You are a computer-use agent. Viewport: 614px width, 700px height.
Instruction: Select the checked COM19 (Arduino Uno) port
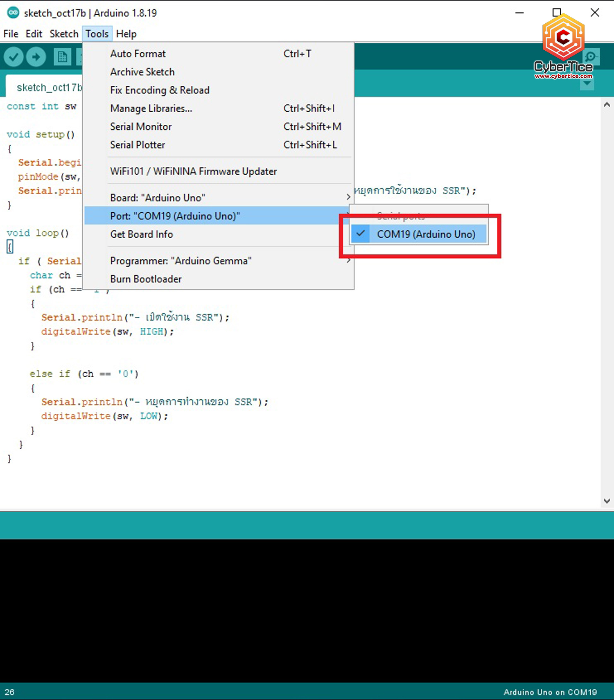pos(419,234)
